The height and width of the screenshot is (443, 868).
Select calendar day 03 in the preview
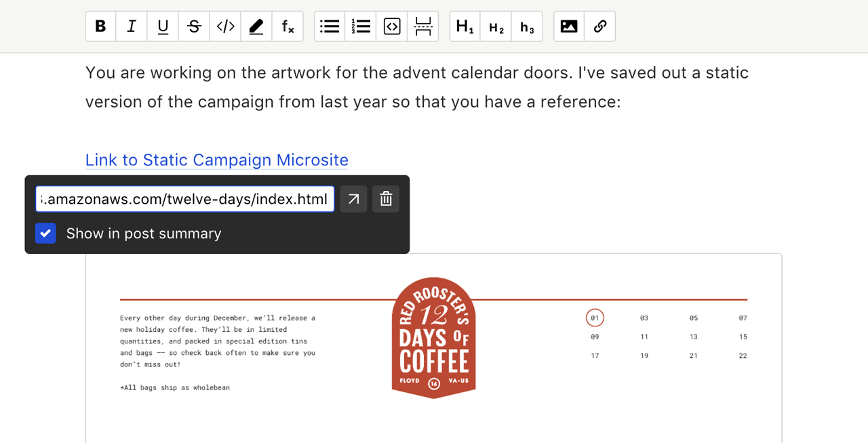pyautogui.click(x=644, y=318)
